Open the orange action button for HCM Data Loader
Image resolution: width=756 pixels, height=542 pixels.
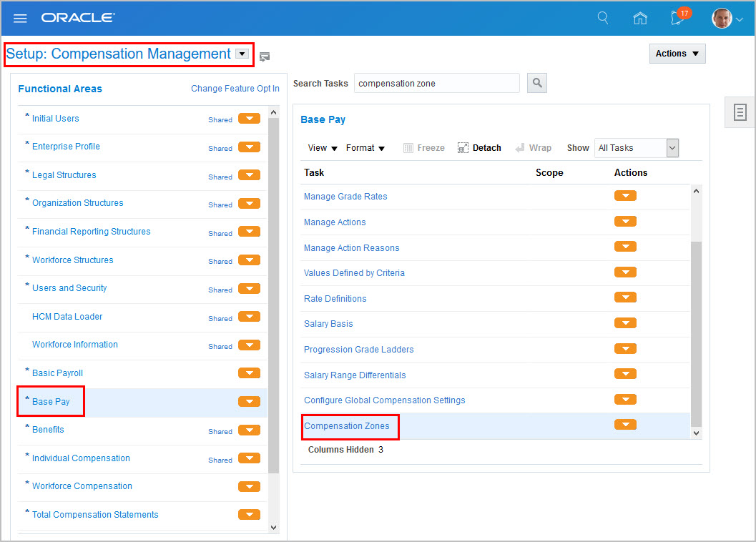[250, 316]
